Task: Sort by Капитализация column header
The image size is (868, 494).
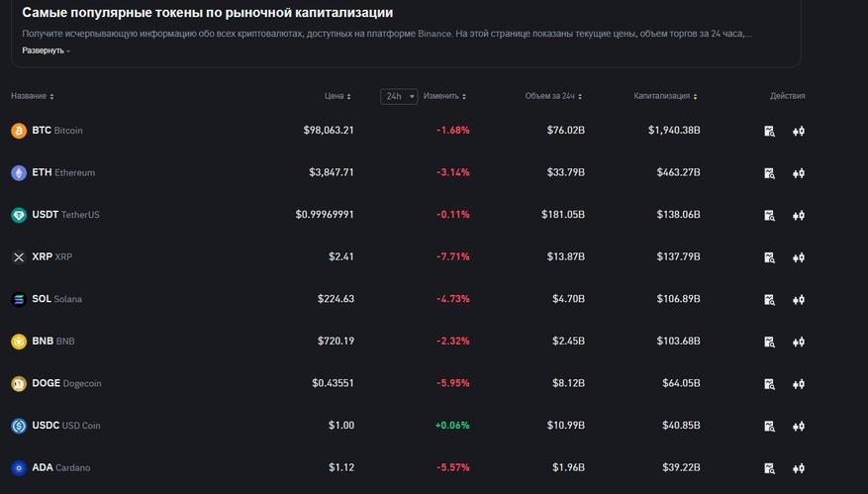Action: coord(665,96)
